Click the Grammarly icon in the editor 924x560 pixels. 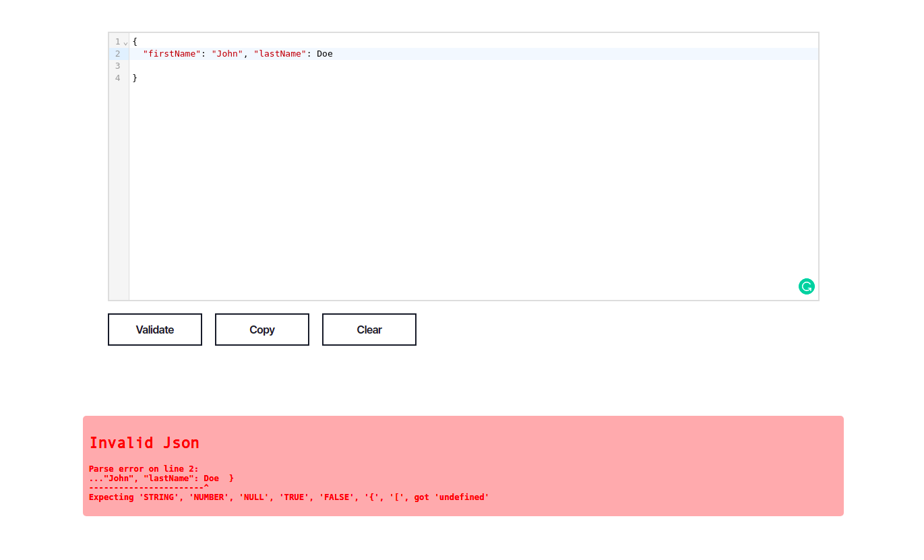coord(807,286)
